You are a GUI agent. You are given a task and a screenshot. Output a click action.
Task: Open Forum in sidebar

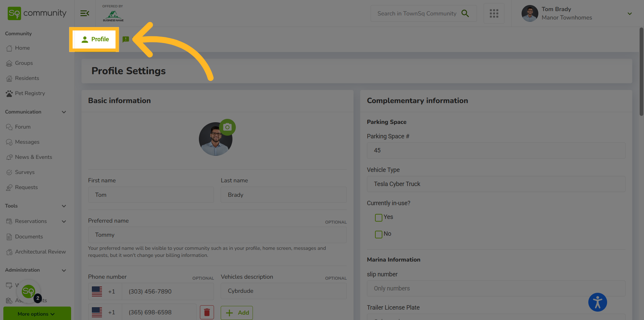[x=23, y=127]
